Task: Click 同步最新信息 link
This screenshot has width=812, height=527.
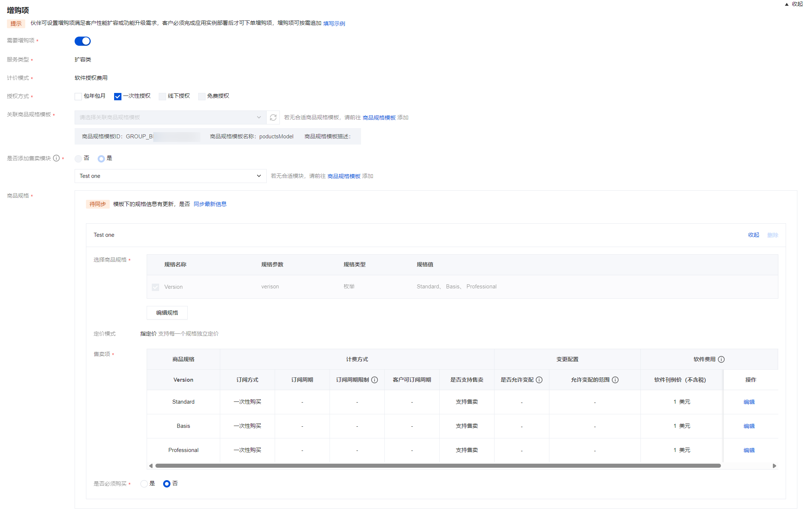Action: click(x=210, y=204)
